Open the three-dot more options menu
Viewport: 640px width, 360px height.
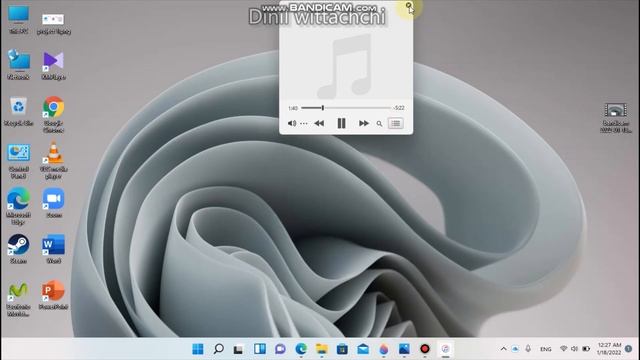[304, 123]
